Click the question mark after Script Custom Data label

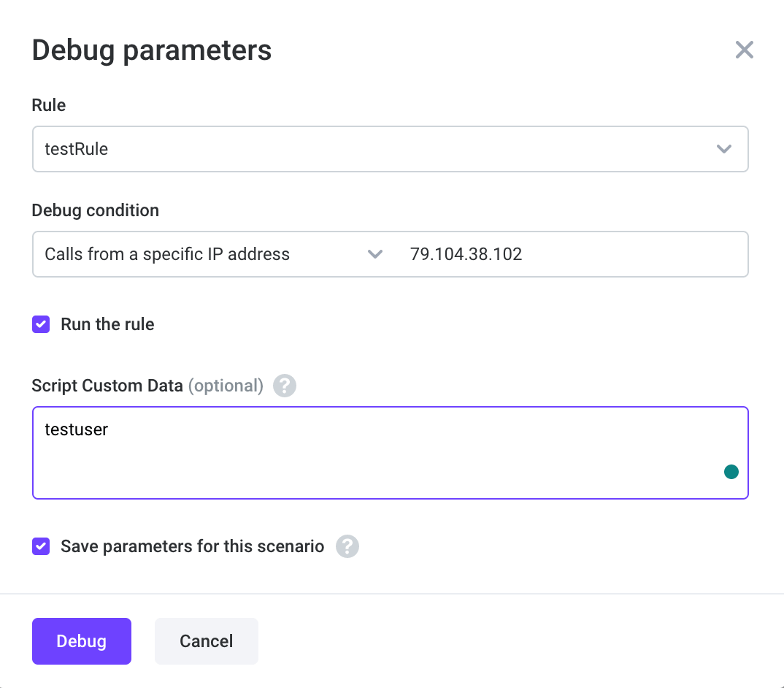(x=285, y=386)
